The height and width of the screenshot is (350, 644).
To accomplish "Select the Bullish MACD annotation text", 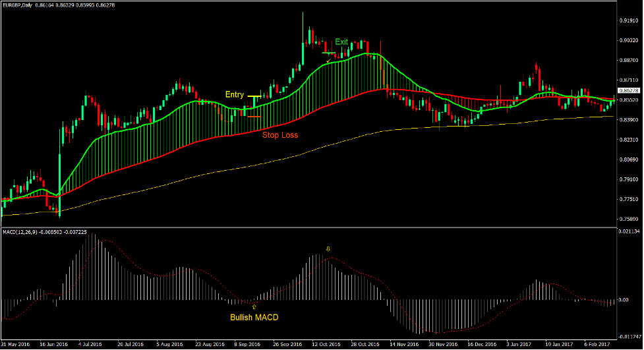I will 254,318.
